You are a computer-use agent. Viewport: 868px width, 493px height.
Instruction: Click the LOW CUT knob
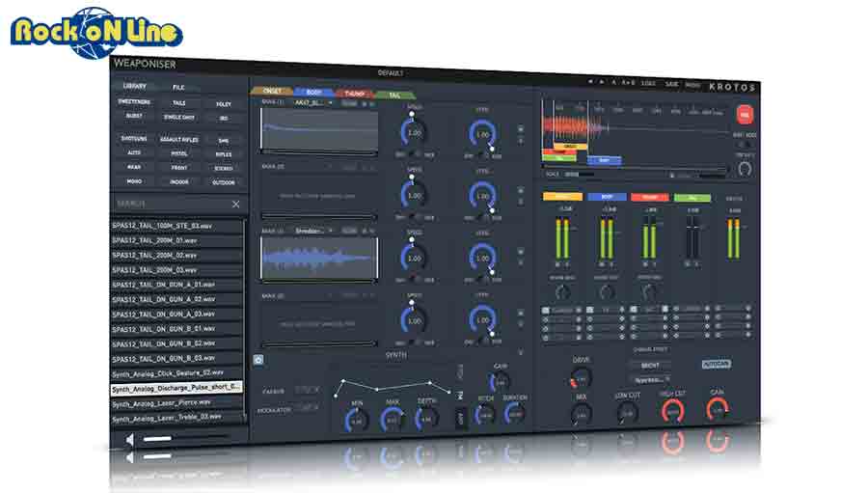pyautogui.click(x=627, y=413)
